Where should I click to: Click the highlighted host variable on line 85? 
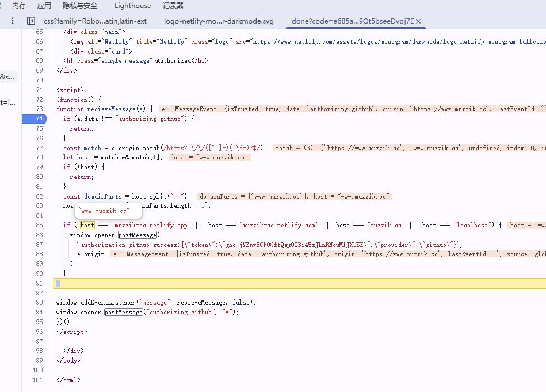87,225
